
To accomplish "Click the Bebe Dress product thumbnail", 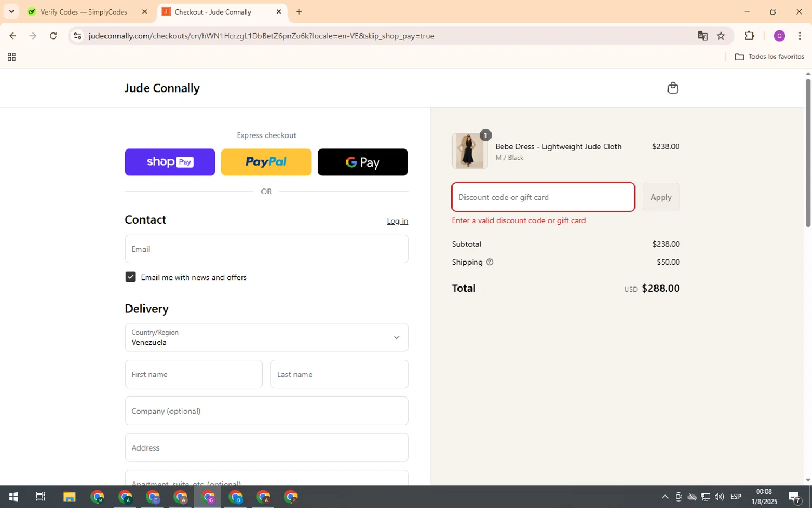I will click(469, 151).
